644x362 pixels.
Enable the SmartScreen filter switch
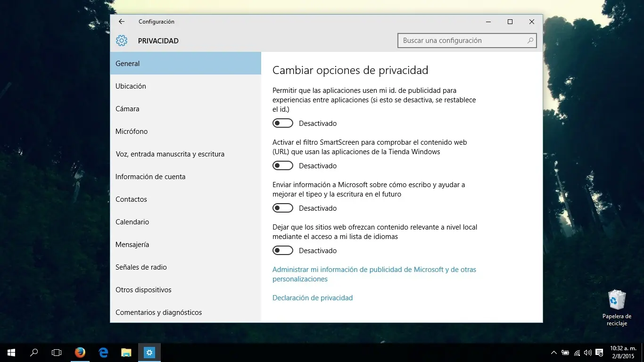tap(283, 166)
